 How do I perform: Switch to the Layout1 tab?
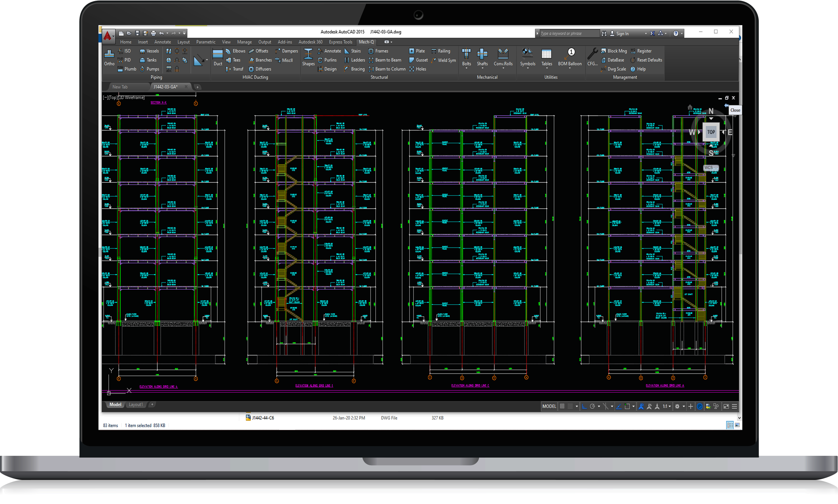135,405
